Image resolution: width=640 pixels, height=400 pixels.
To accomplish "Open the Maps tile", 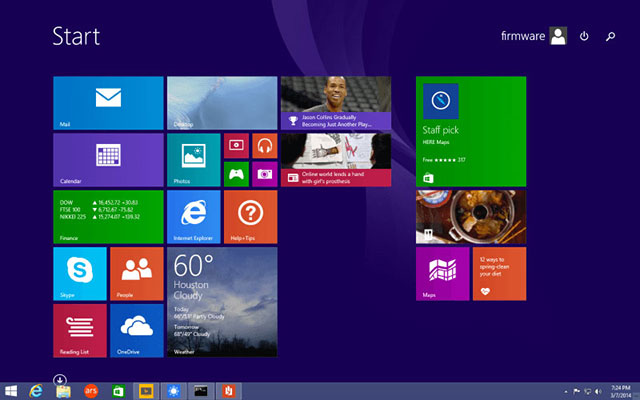I will coord(442,274).
